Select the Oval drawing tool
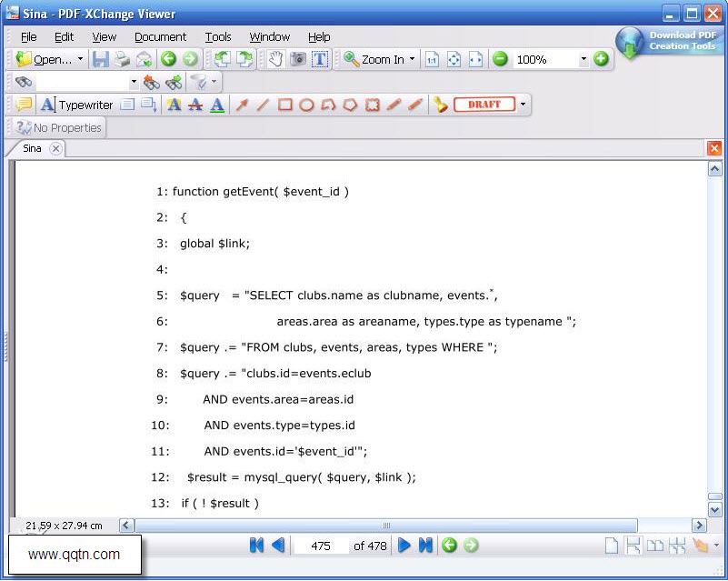The image size is (728, 581). pyautogui.click(x=306, y=105)
